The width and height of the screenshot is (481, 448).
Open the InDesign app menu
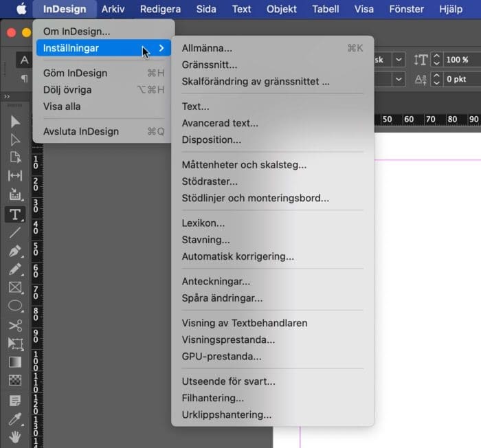(65, 9)
